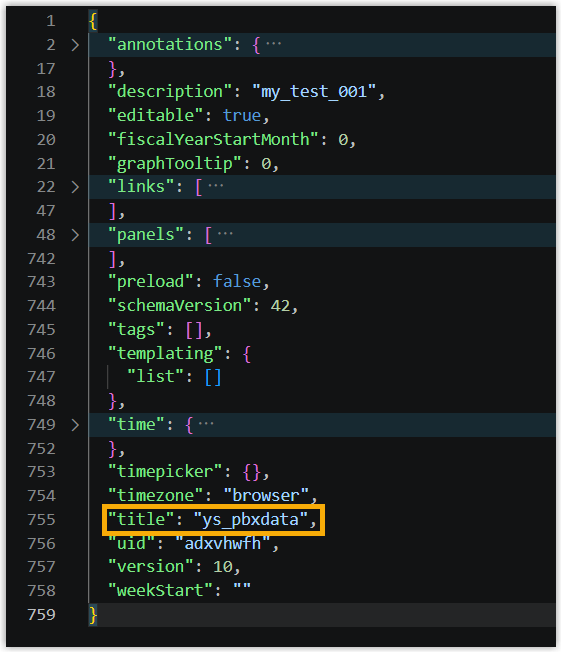Screen dimensions: 562x653
Task: Click the "ys_pbxdata" title value
Action: pyautogui.click(x=251, y=520)
